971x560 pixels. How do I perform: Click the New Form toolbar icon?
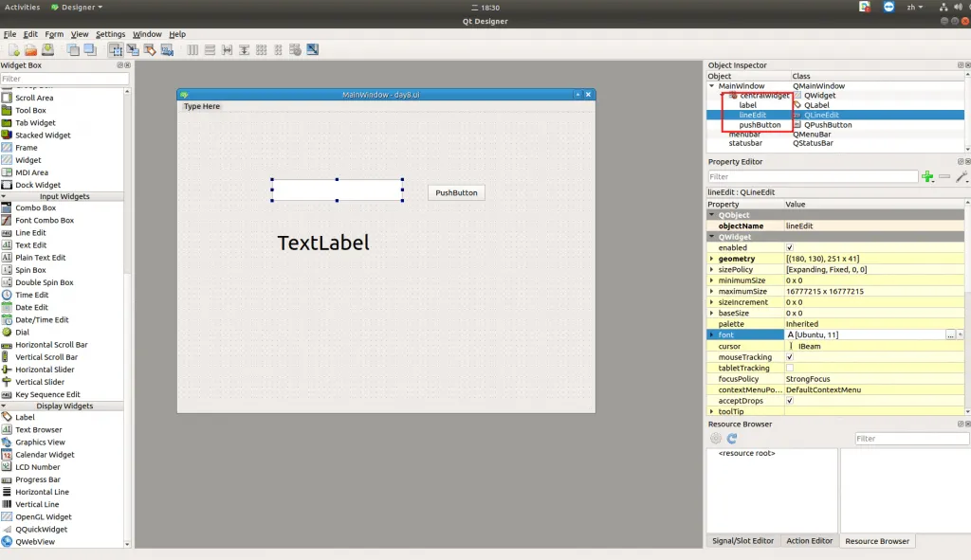point(13,49)
